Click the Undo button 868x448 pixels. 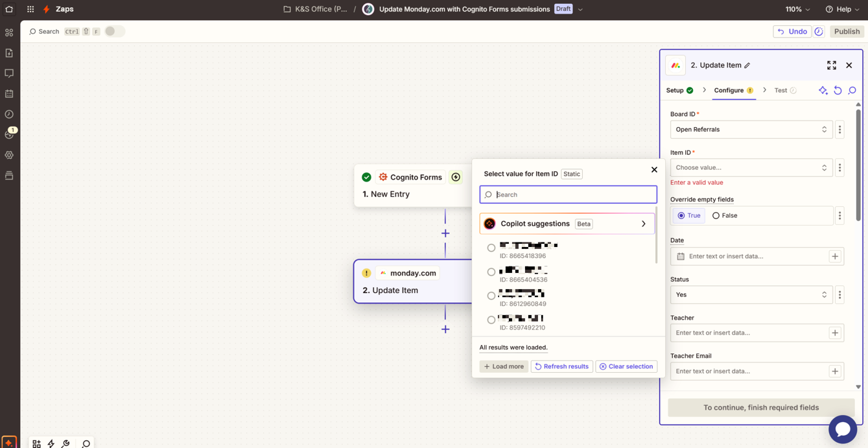click(x=792, y=31)
